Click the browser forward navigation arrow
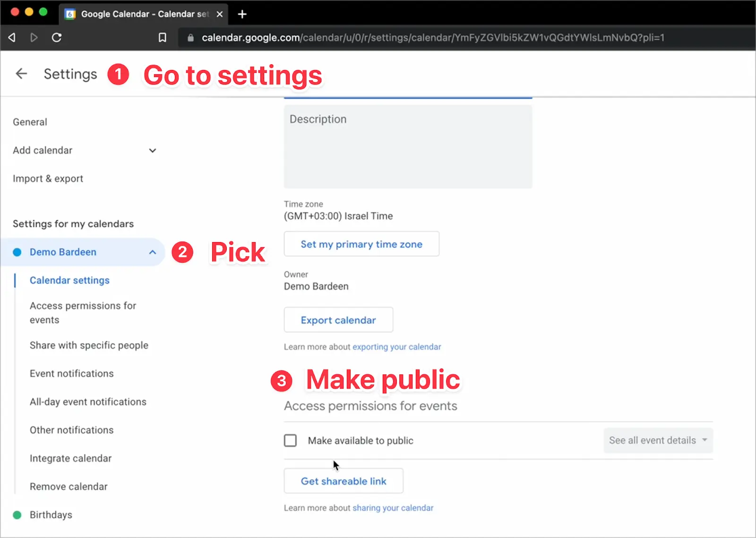 point(34,37)
